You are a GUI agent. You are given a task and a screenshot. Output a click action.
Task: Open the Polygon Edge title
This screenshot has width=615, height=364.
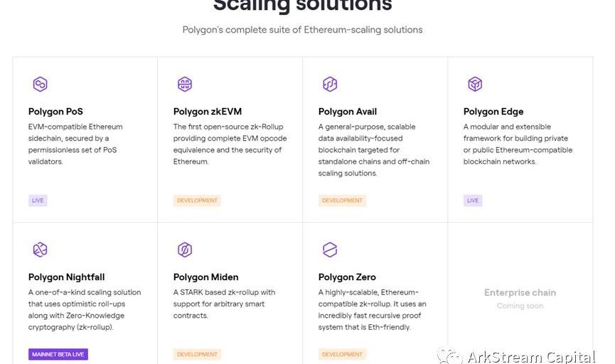click(x=493, y=112)
